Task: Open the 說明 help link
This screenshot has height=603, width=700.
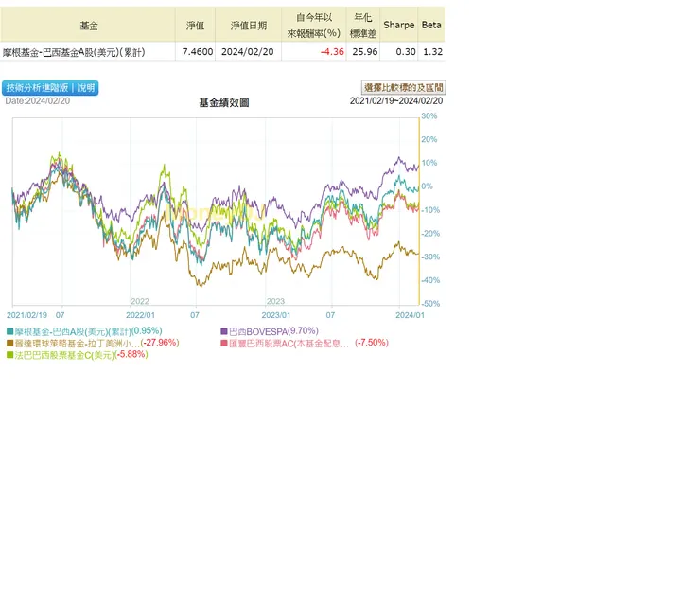Action: coord(86,87)
